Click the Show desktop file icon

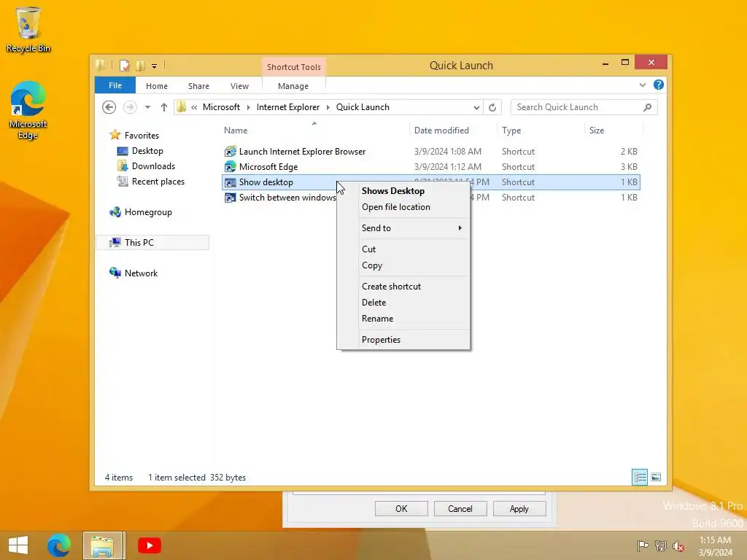point(230,182)
